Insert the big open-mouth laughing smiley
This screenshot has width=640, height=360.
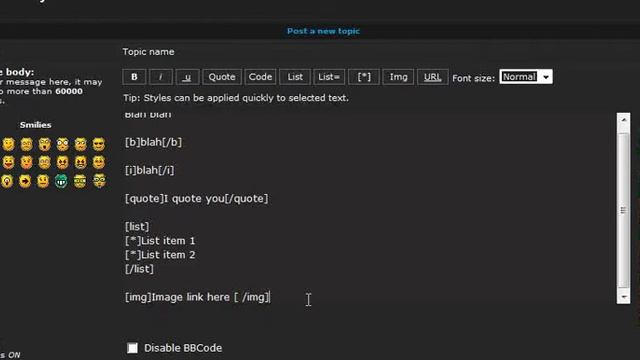click(9, 162)
